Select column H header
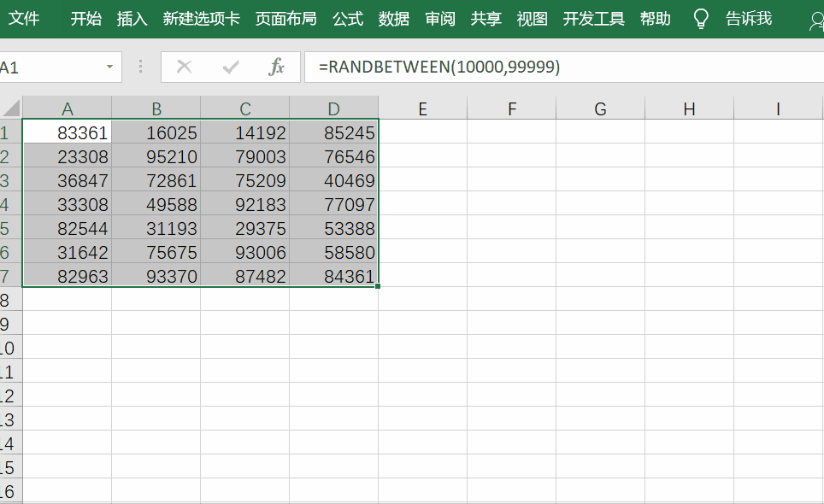This screenshot has height=504, width=824. pos(689,108)
